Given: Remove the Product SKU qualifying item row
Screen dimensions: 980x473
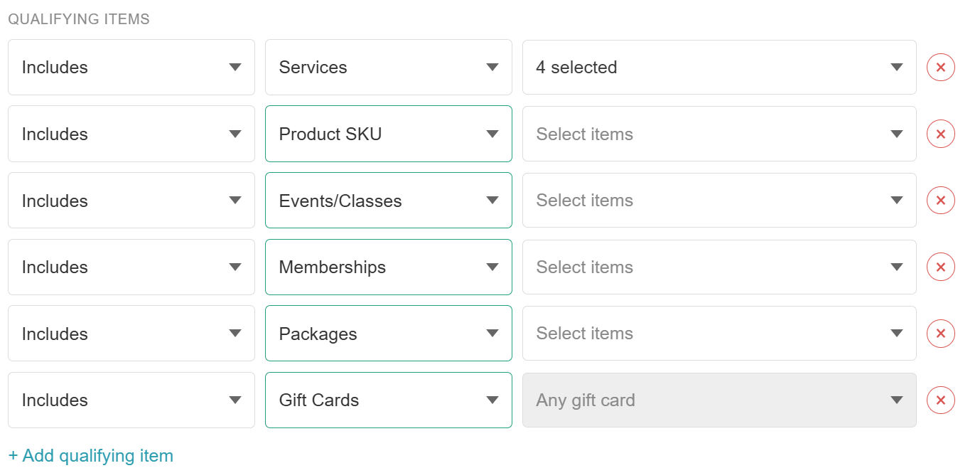Looking at the screenshot, I should (x=940, y=134).
